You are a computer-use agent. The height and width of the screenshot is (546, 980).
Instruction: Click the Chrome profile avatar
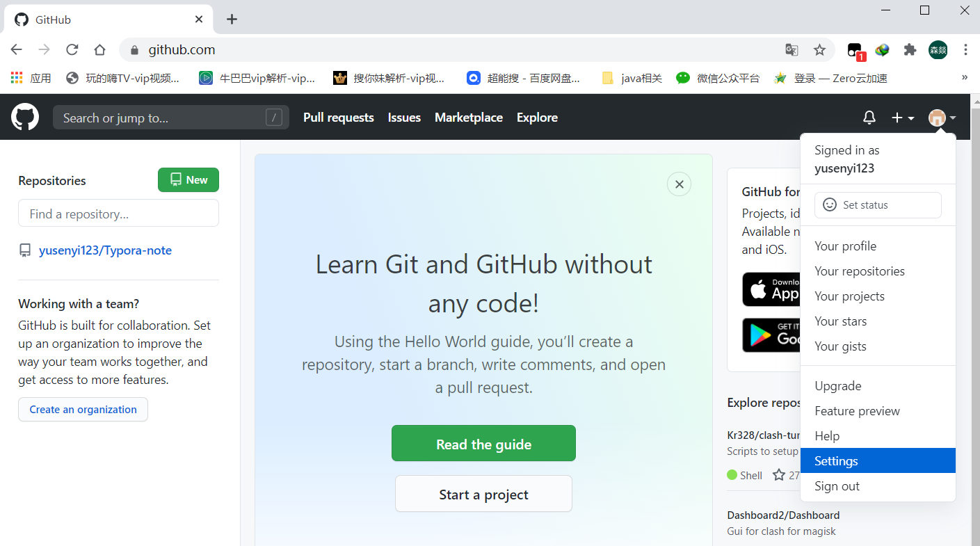(938, 49)
